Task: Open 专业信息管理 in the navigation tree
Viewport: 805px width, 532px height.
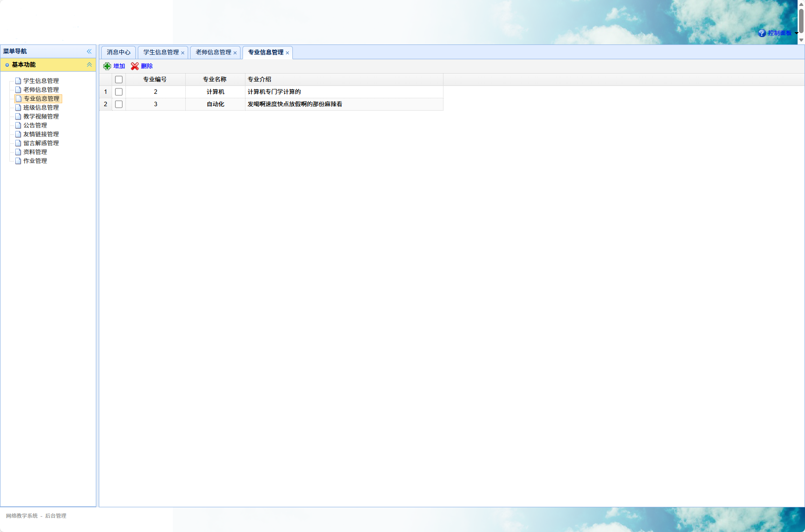Action: [x=41, y=99]
